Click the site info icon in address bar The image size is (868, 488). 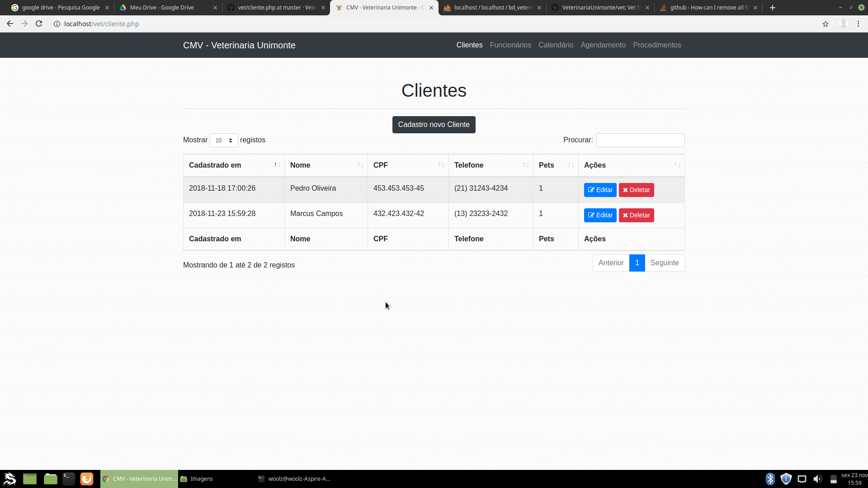point(57,24)
